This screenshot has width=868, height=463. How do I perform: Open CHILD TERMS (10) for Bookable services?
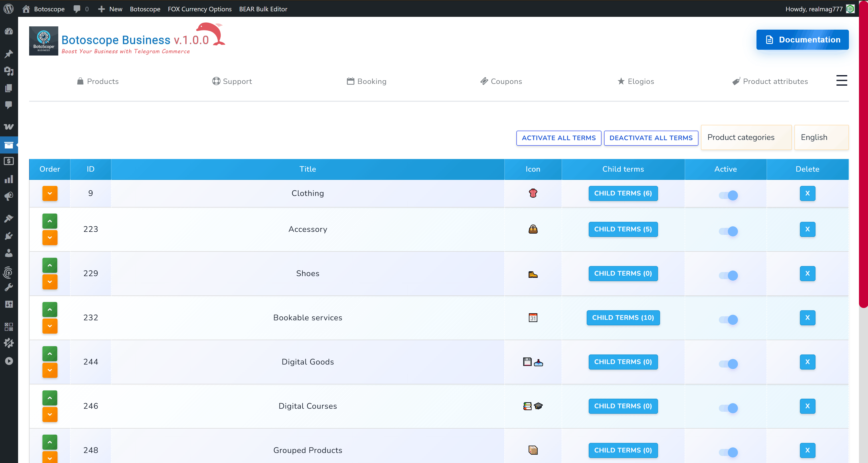623,318
